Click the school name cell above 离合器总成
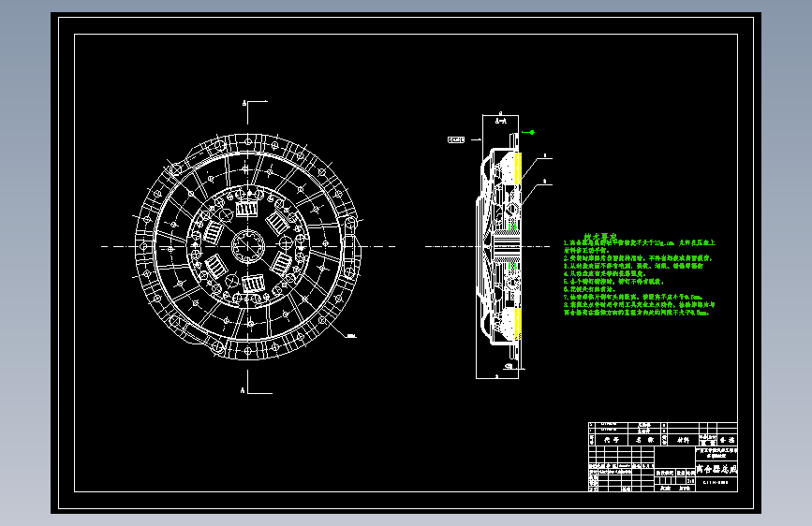Screen dimensions: 812x526 [x=716, y=453]
